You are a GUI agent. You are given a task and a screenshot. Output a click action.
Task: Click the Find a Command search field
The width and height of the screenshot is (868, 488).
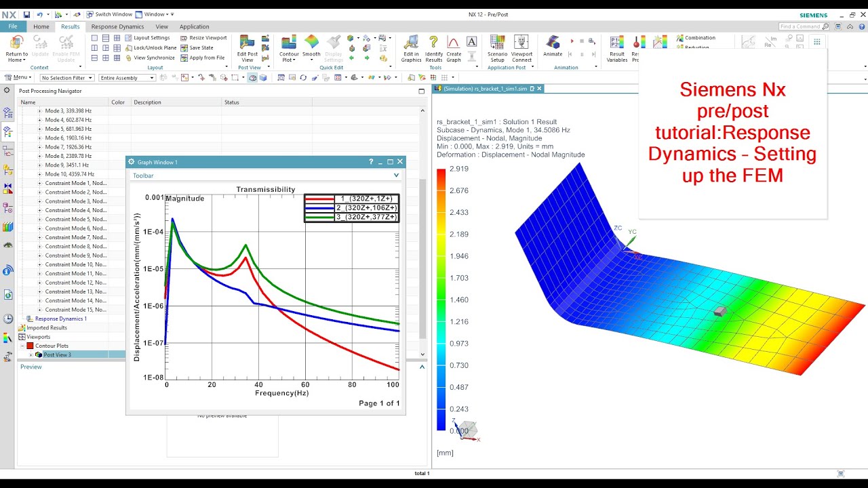tap(803, 26)
